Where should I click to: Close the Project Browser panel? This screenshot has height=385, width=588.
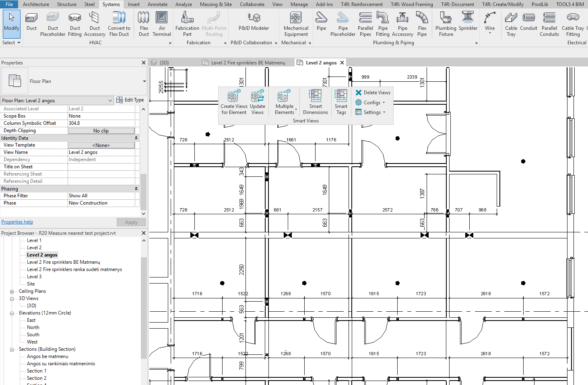coord(144,233)
